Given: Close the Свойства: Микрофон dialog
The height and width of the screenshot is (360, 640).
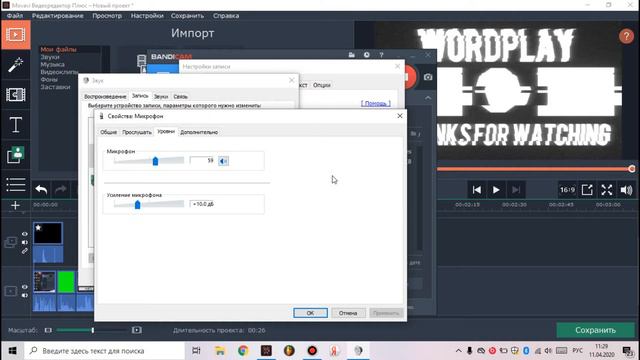Looking at the screenshot, I should coord(400,116).
